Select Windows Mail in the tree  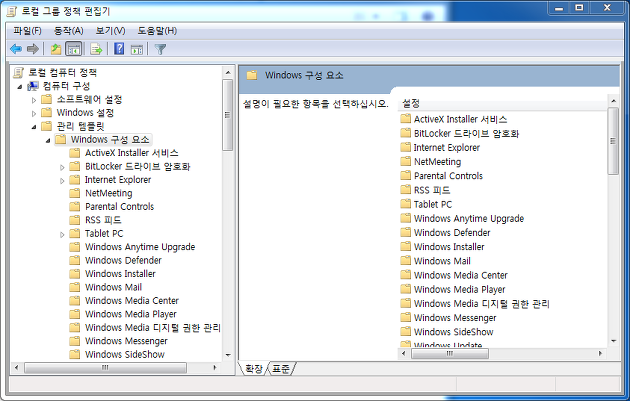(113, 287)
